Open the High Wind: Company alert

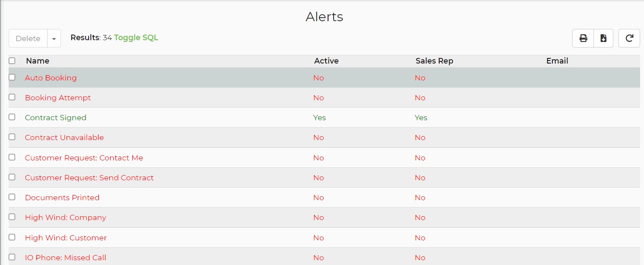(x=66, y=217)
